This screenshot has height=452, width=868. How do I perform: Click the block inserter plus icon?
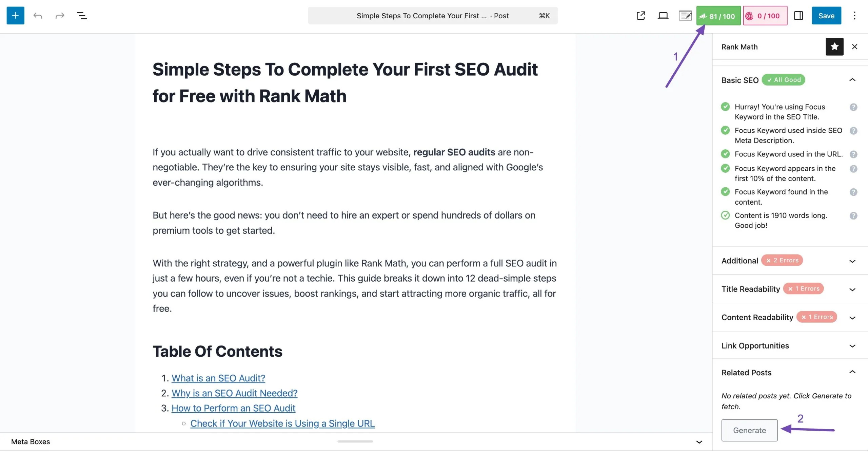tap(15, 16)
